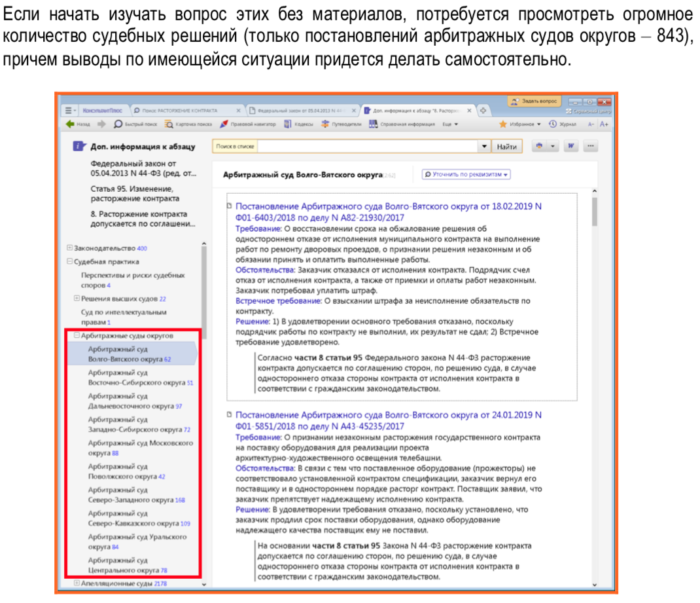The width and height of the screenshot is (700, 603).
Task: Export to Word using W icon
Action: pos(570,147)
